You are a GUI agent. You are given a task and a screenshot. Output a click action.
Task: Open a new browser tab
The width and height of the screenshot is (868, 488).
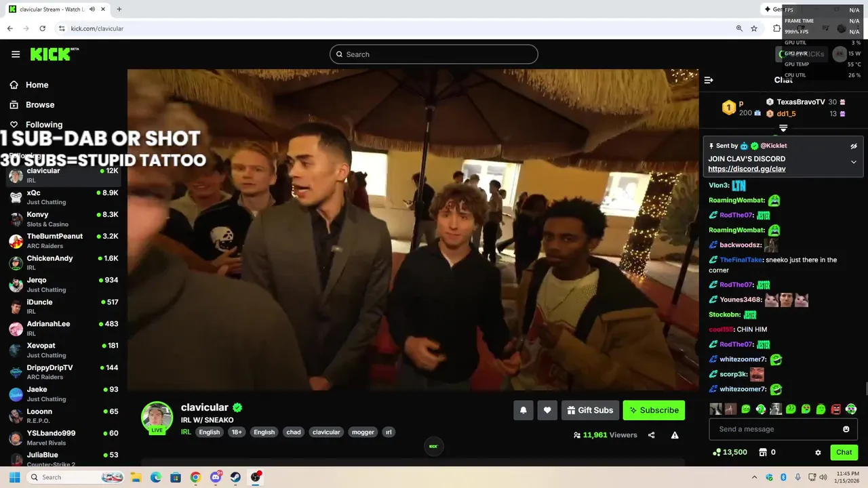[x=119, y=9]
